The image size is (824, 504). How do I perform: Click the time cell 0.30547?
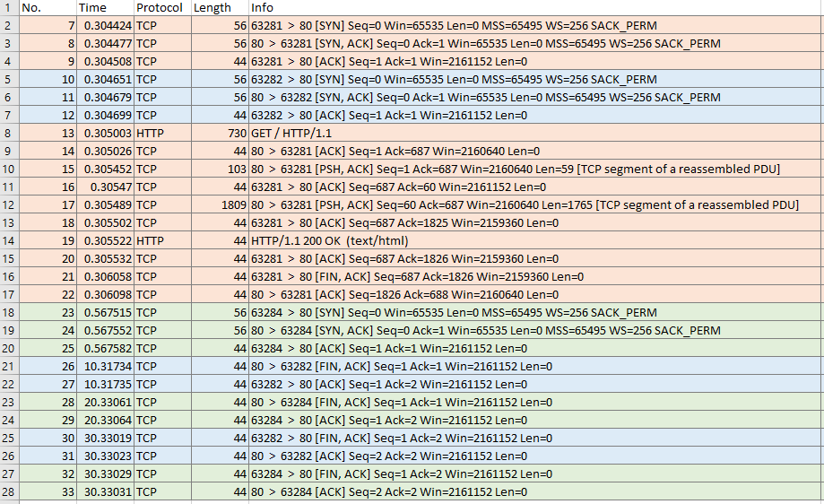tap(105, 187)
